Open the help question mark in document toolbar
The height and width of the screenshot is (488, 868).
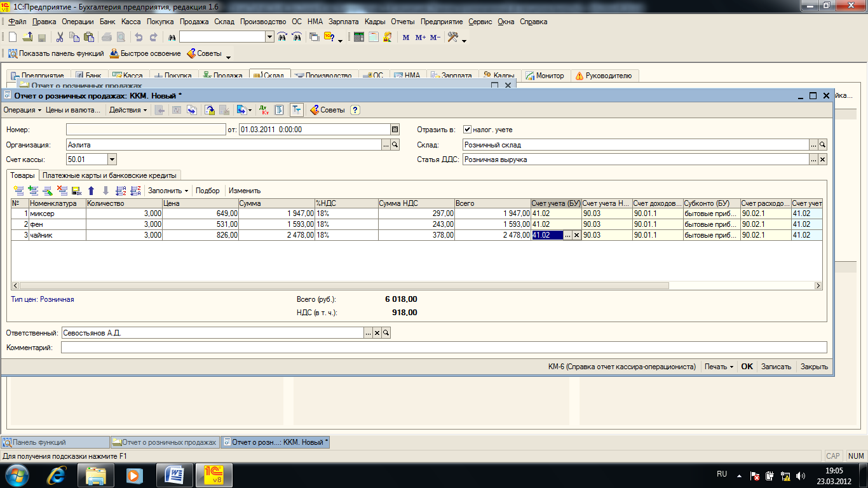355,110
